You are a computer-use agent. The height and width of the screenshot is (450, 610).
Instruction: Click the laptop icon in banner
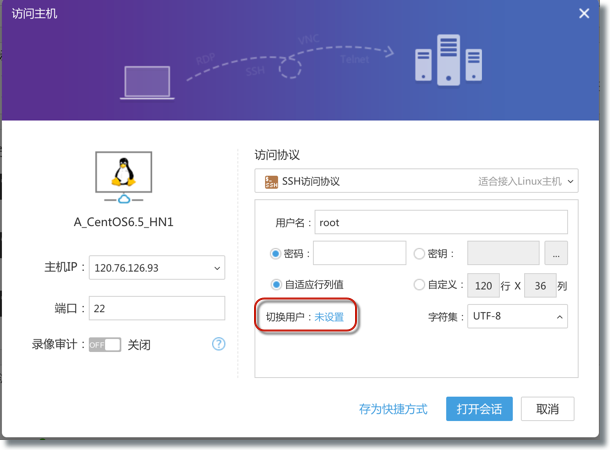[x=146, y=82]
